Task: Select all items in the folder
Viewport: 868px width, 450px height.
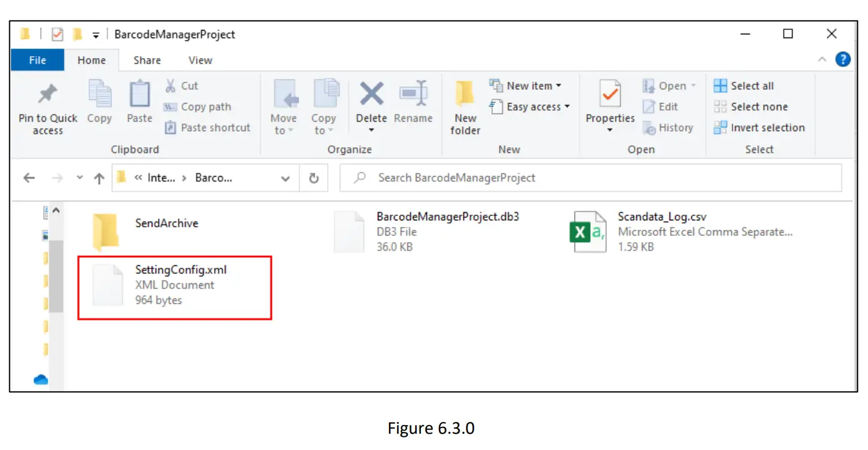Action: point(748,86)
